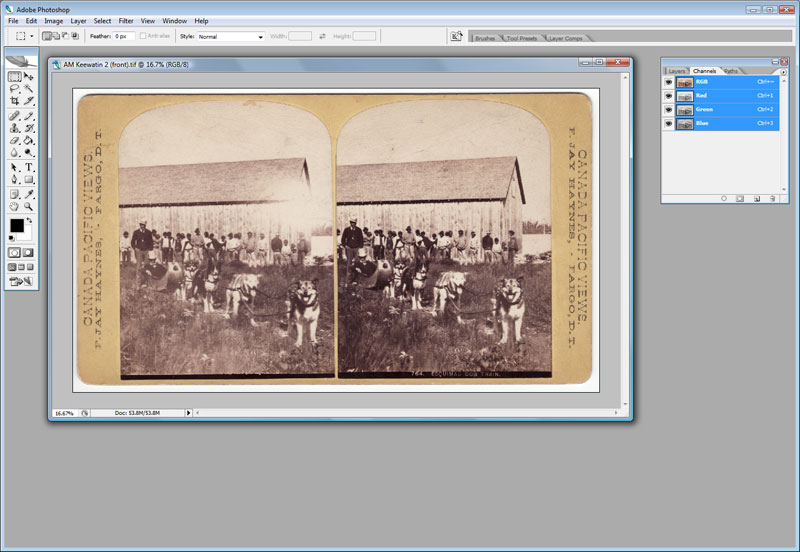Image resolution: width=800 pixels, height=552 pixels.
Task: Hide the Red channel eye icon
Action: click(668, 96)
